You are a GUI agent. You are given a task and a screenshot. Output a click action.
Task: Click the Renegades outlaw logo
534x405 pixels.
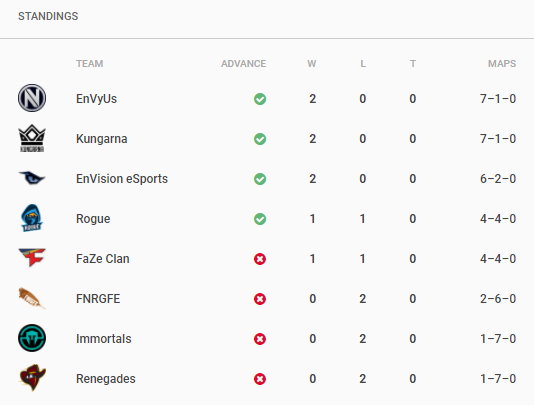click(x=32, y=378)
